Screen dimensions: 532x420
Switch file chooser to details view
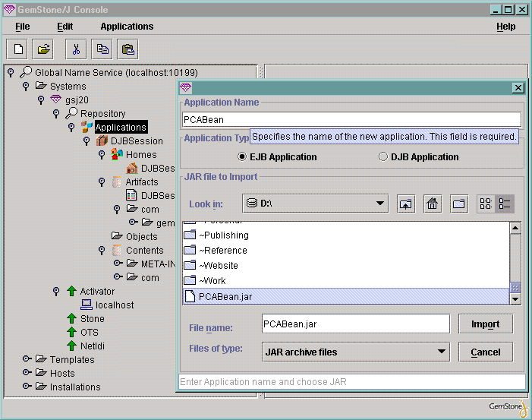point(505,204)
